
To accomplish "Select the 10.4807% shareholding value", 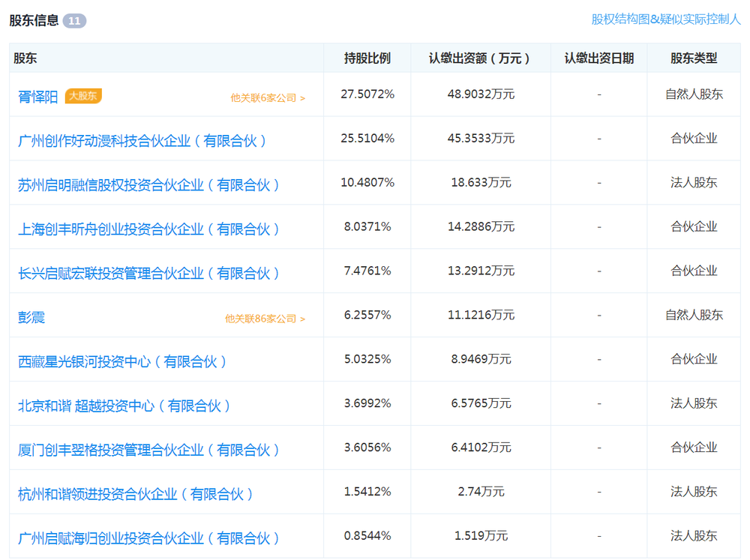I will click(x=367, y=183).
